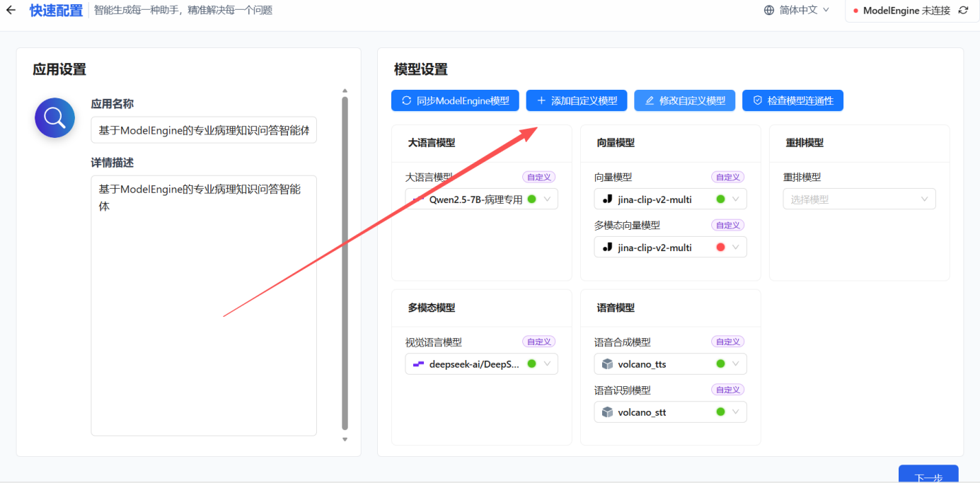
Task: Click the cube icon beside volcano_stt
Action: point(607,412)
